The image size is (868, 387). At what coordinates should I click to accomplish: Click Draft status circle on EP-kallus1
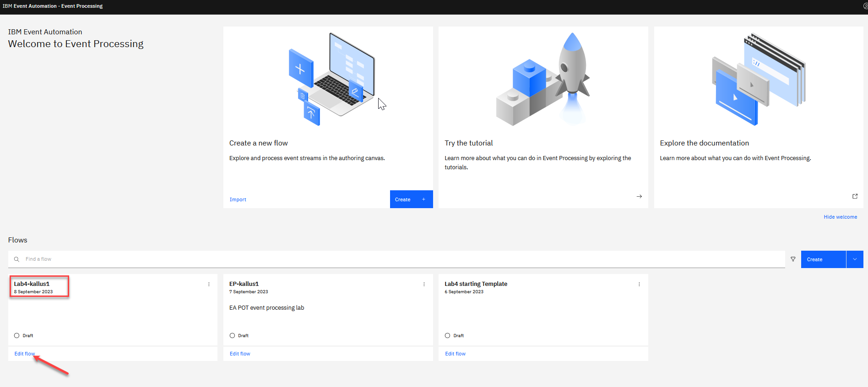pyautogui.click(x=232, y=335)
